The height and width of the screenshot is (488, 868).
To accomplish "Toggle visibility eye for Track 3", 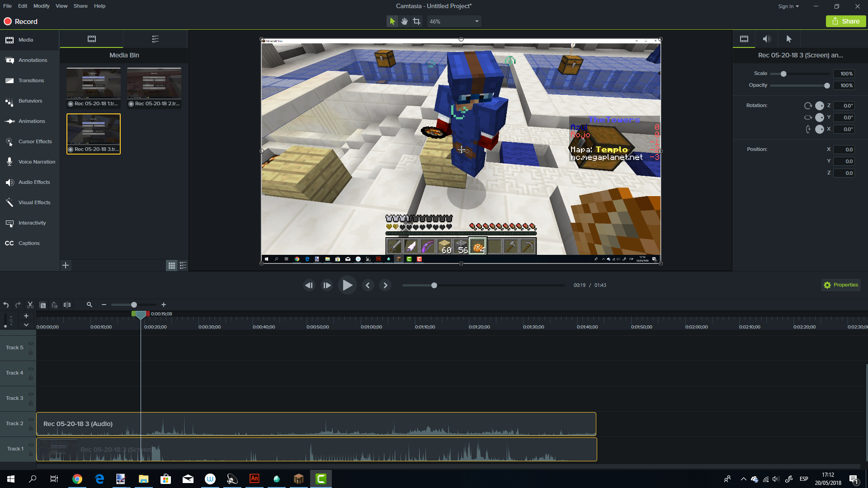I will [31, 394].
